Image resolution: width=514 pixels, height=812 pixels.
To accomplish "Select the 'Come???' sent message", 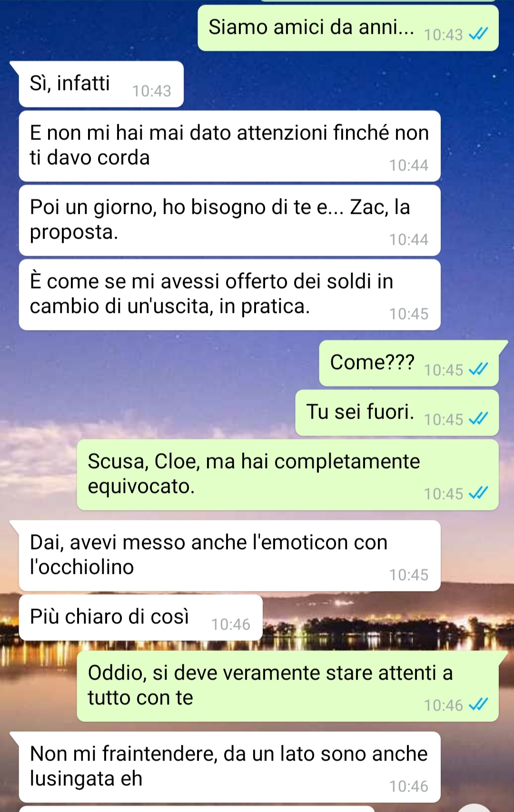I will [409, 363].
